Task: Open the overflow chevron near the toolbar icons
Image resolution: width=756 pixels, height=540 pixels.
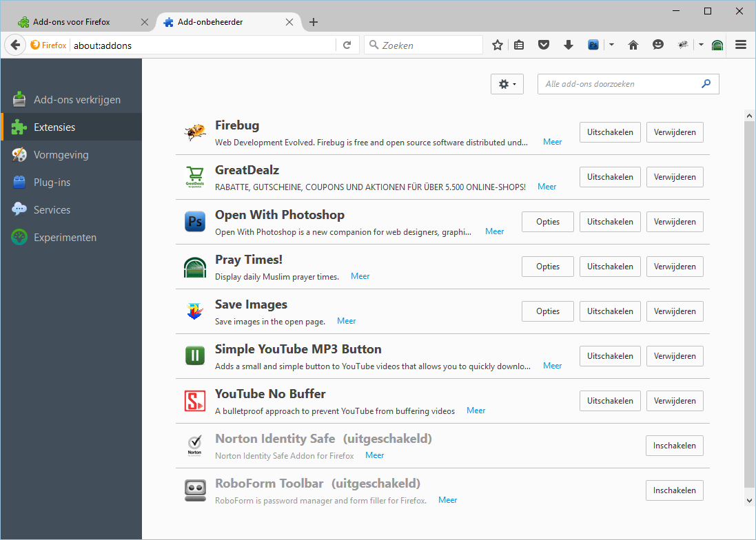Action: pos(701,44)
